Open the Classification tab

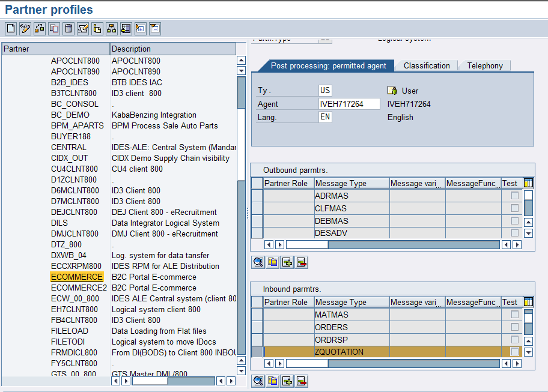(427, 65)
